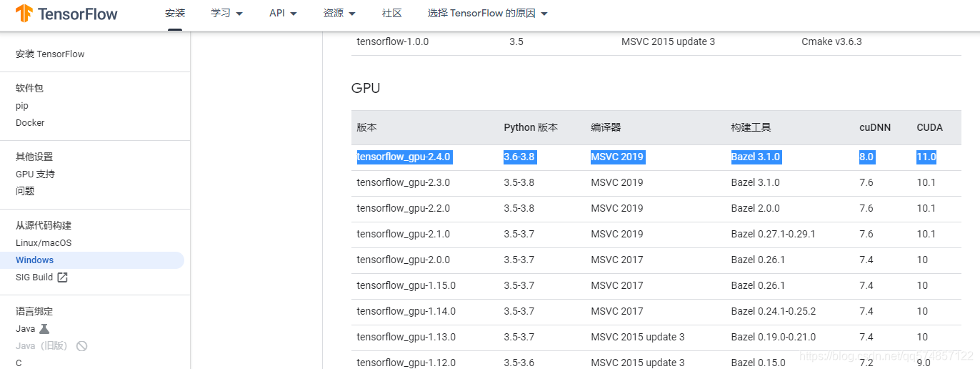Click the tensorflow_gpu-2.4.0 cell
This screenshot has width=980, height=369.
404,157
